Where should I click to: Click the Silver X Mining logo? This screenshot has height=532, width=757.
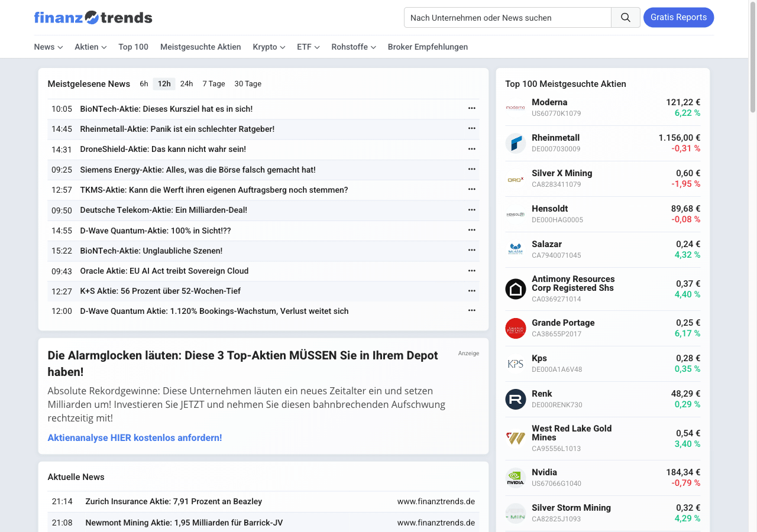[516, 179]
